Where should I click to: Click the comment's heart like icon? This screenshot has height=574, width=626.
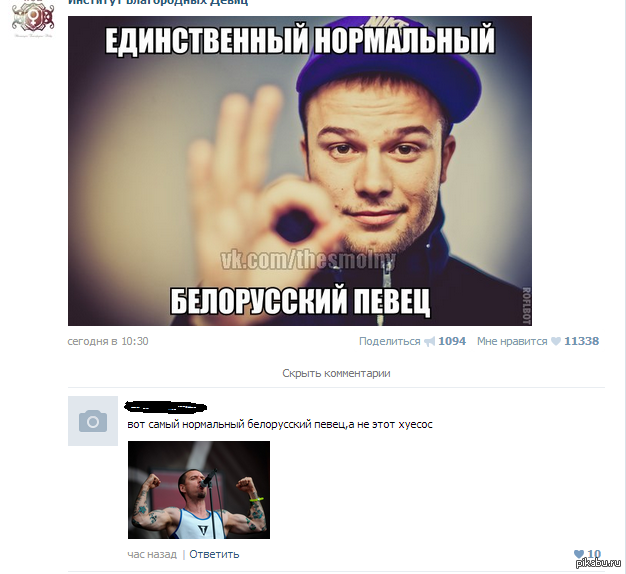[x=579, y=554]
